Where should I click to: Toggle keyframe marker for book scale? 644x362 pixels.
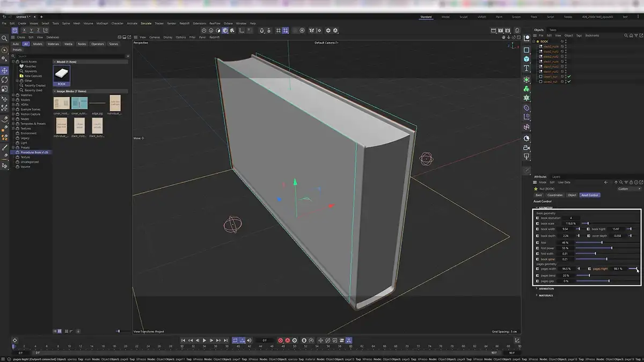click(x=538, y=224)
